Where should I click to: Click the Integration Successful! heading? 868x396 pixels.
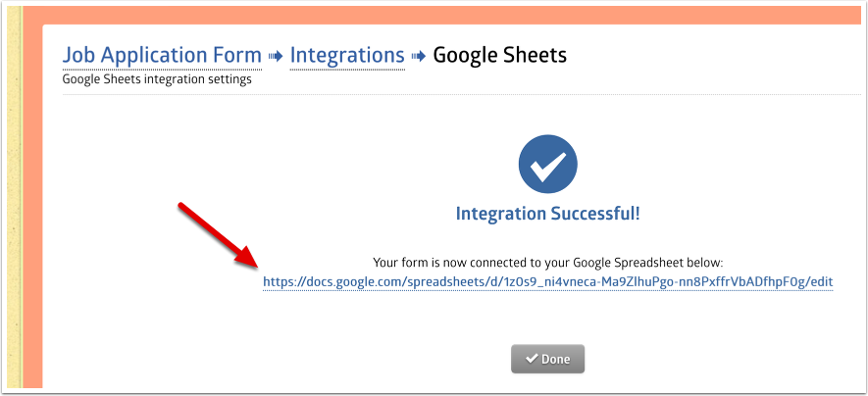(x=547, y=213)
